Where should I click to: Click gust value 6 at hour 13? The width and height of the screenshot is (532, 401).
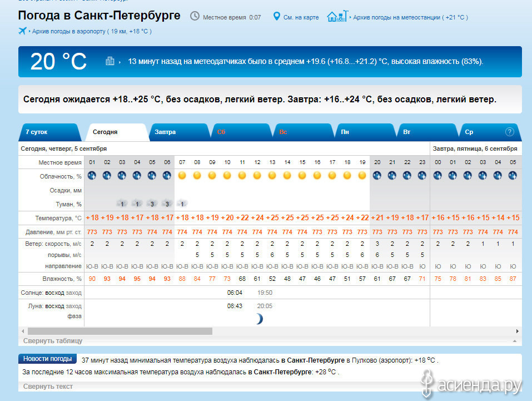pyautogui.click(x=272, y=255)
